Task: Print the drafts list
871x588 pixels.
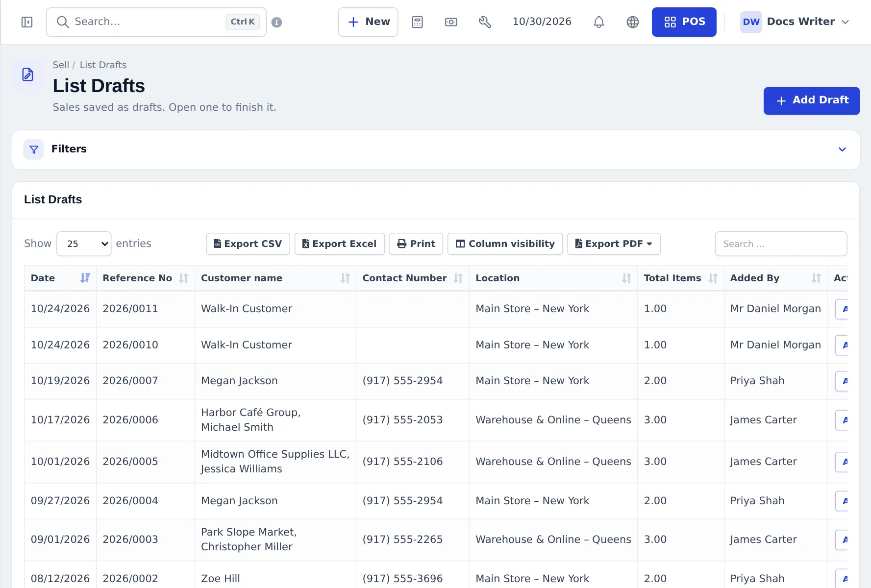Action: pyautogui.click(x=416, y=244)
